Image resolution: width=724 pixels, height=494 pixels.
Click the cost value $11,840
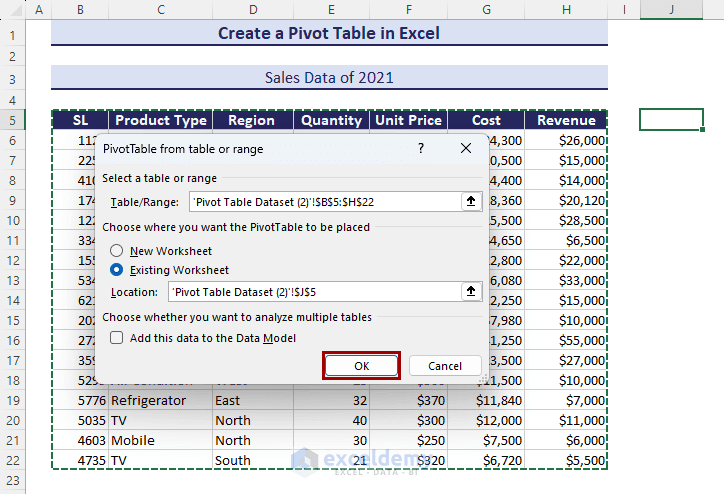[x=486, y=400]
